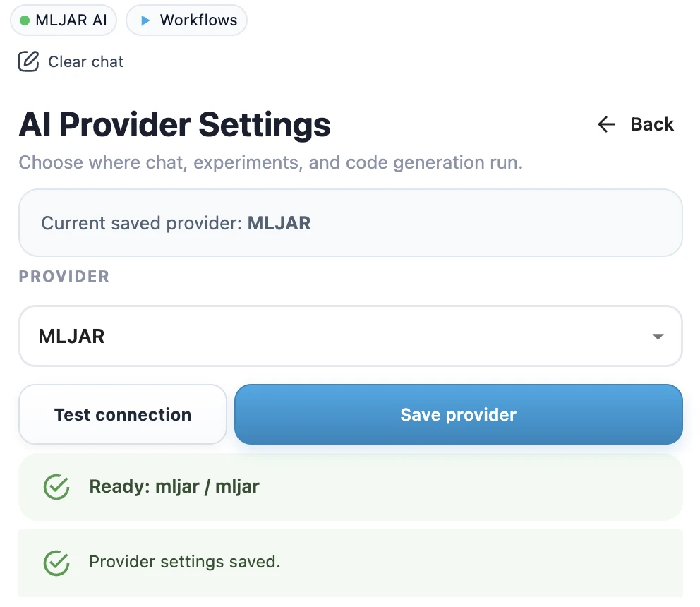Click the AI Provider Settings heading
Viewport: 700px width, 607px height.
point(174,124)
